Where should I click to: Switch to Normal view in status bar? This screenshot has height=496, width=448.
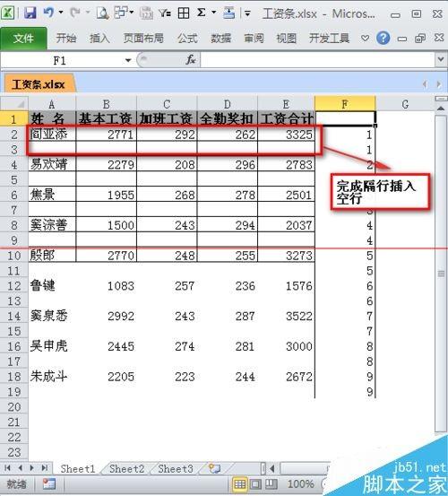click(x=239, y=483)
